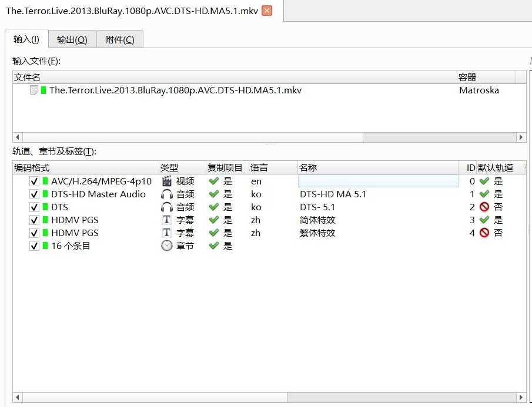Click the copy-item green check for the video track
The width and height of the screenshot is (532, 407).
[x=214, y=181]
